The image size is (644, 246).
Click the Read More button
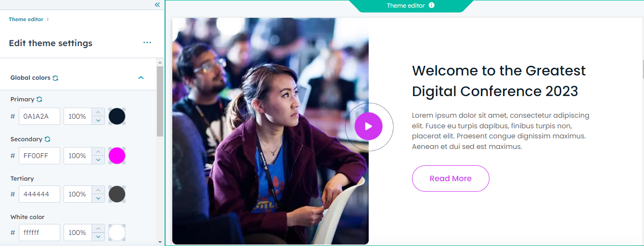click(451, 178)
